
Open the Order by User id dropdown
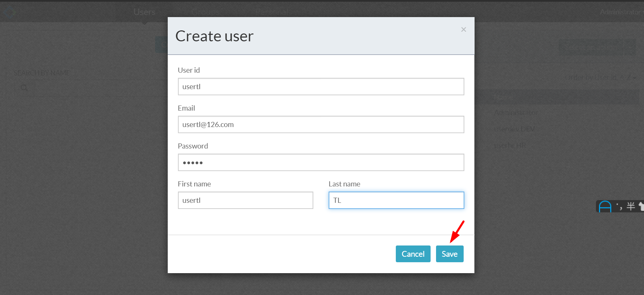pyautogui.click(x=600, y=78)
